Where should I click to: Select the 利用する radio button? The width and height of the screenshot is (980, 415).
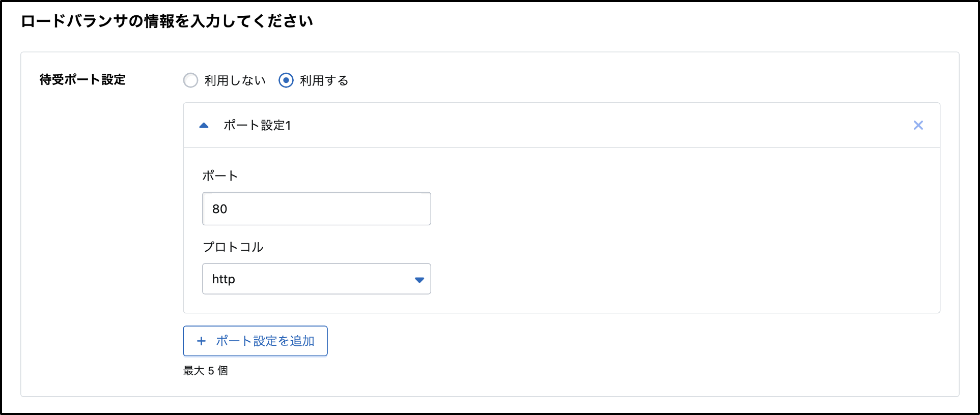286,80
